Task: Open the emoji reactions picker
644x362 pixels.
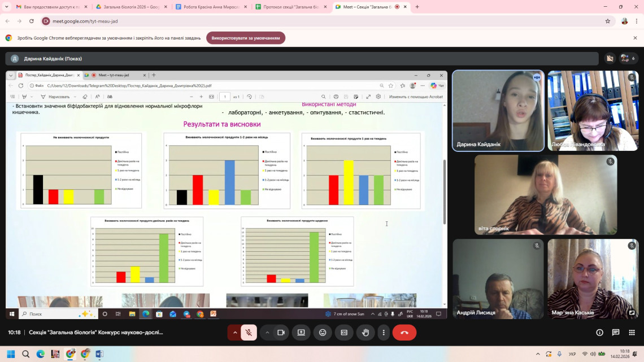Action: 323,333
